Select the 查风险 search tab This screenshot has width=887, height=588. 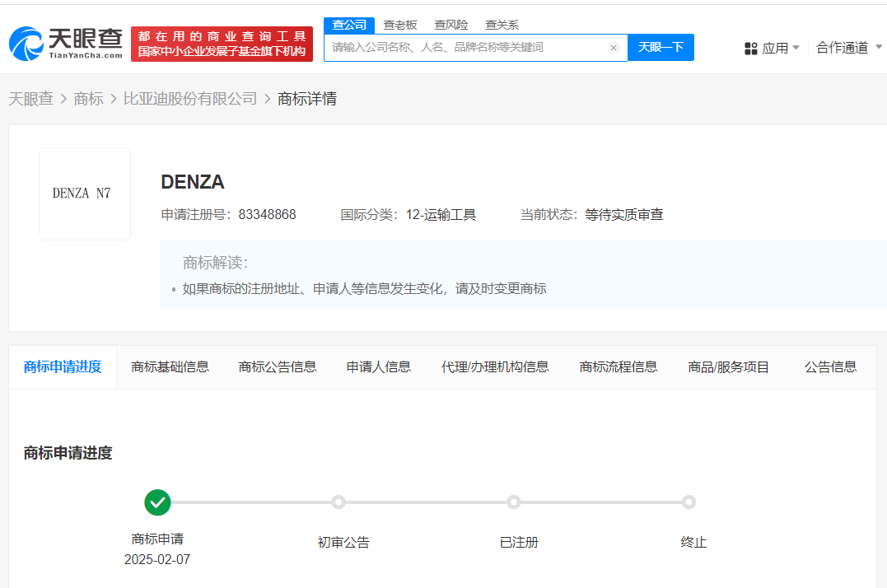pyautogui.click(x=451, y=25)
